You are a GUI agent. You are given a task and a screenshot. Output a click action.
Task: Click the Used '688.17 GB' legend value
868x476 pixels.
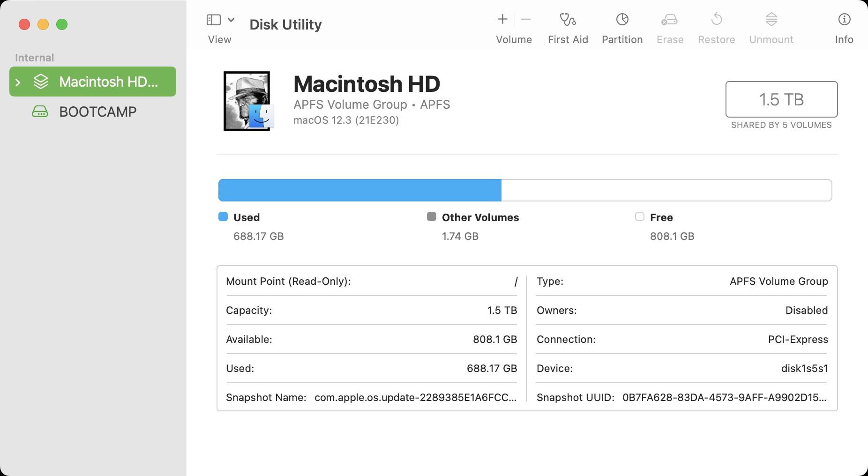point(259,236)
